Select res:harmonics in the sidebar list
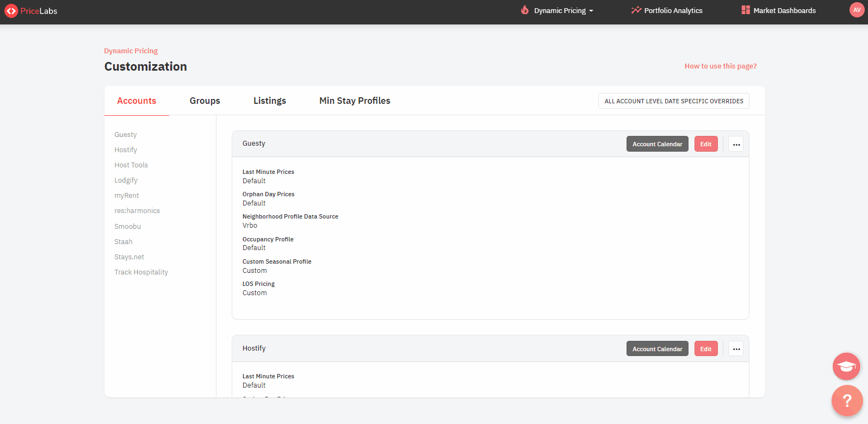The width and height of the screenshot is (868, 424). tap(137, 211)
